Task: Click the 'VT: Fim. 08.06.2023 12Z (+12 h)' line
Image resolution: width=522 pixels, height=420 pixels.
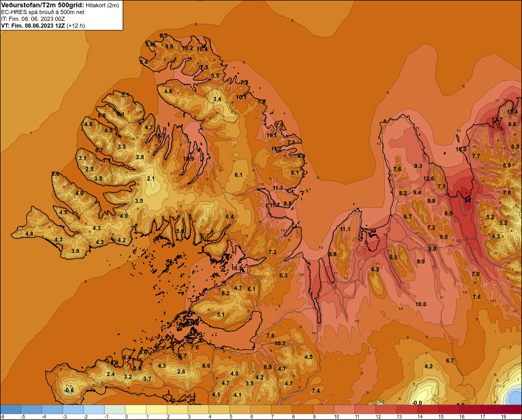Action: [x=43, y=26]
